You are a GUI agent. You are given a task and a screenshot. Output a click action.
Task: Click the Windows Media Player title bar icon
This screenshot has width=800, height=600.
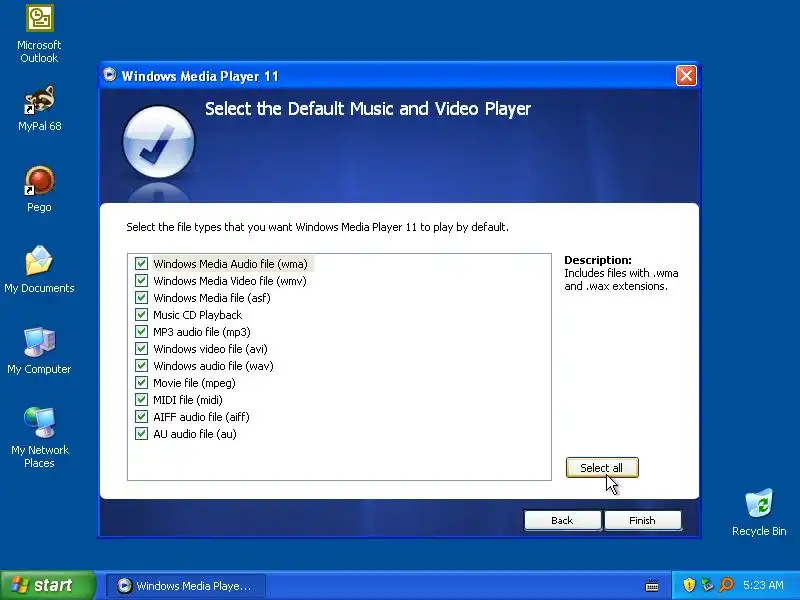click(x=109, y=75)
